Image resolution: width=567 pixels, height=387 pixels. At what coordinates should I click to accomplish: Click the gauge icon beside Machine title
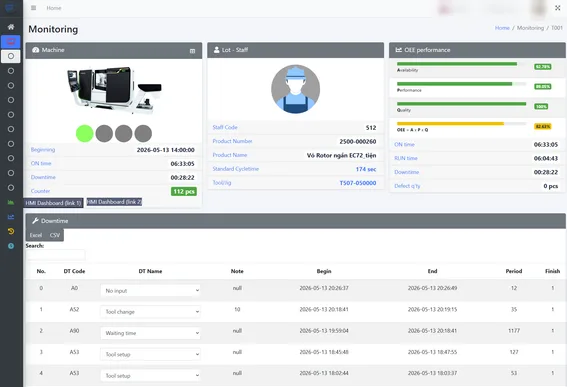point(35,50)
